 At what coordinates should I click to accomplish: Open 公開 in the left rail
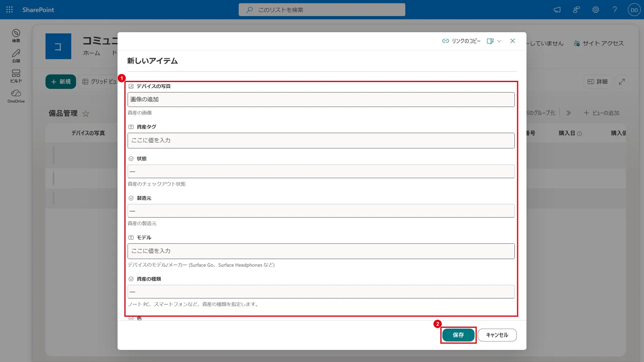16,56
